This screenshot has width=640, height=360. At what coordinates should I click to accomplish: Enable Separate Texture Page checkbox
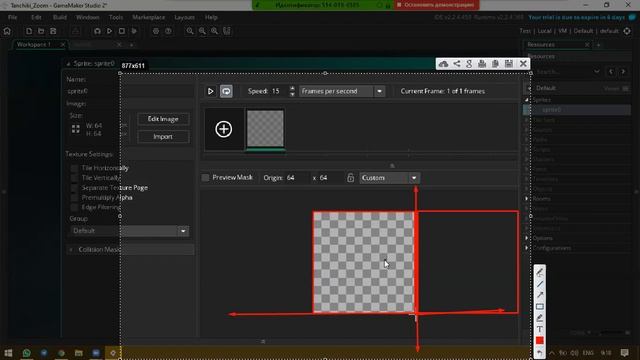point(74,188)
